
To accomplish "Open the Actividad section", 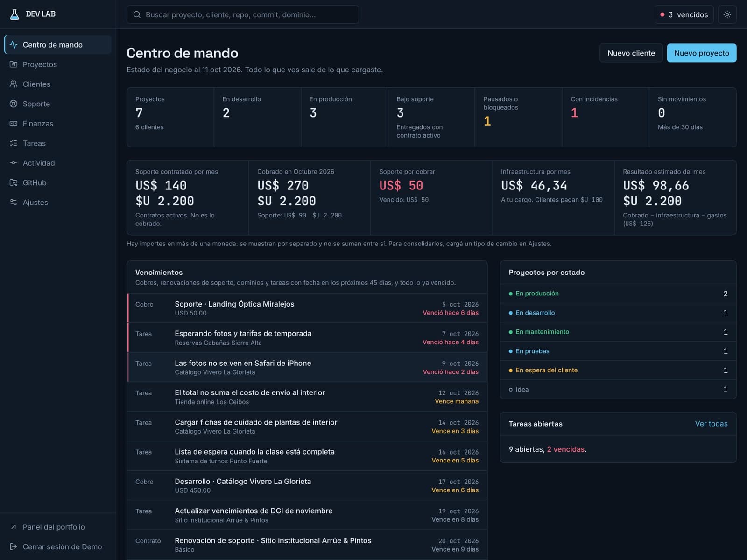I will tap(58, 163).
